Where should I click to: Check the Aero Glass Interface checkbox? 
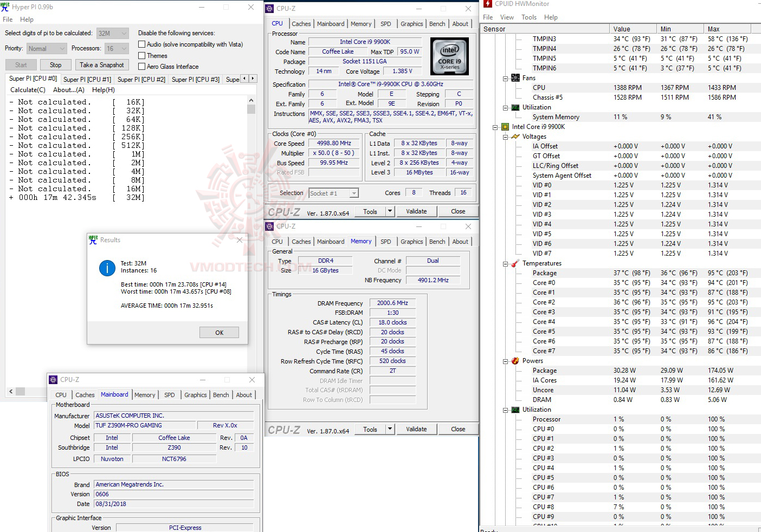coord(140,66)
